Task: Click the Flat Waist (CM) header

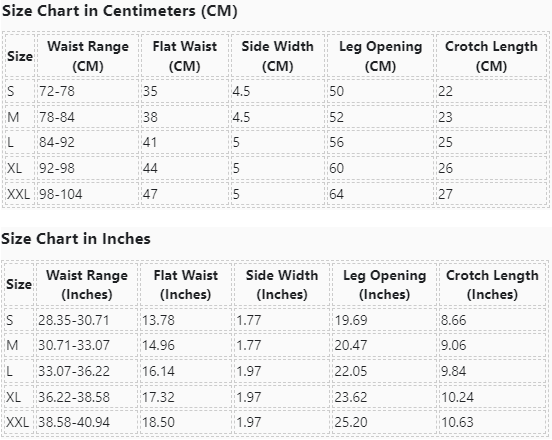Action: coord(185,56)
